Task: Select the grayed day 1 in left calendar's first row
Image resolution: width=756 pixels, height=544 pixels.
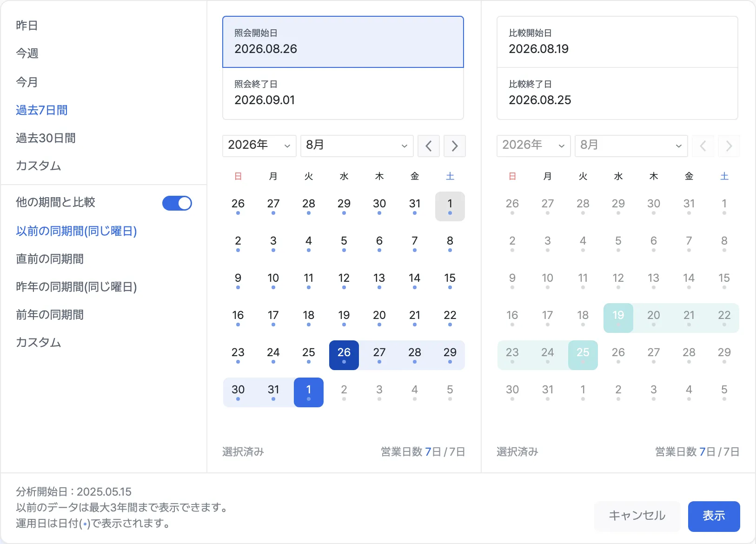Action: (x=450, y=206)
